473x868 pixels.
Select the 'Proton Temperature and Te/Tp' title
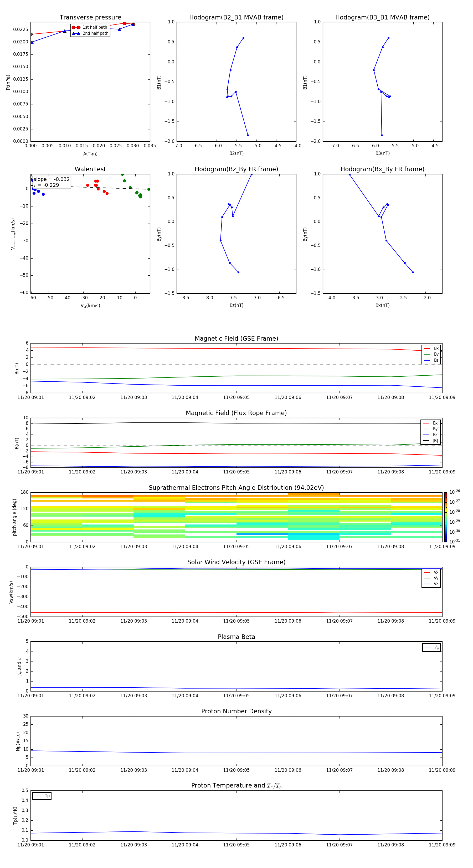(236, 786)
